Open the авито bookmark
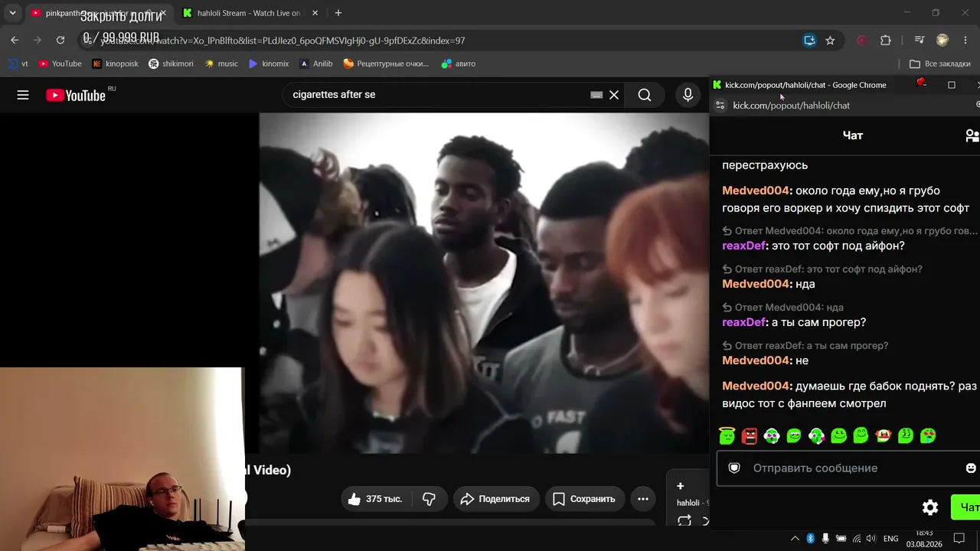 pyautogui.click(x=459, y=64)
